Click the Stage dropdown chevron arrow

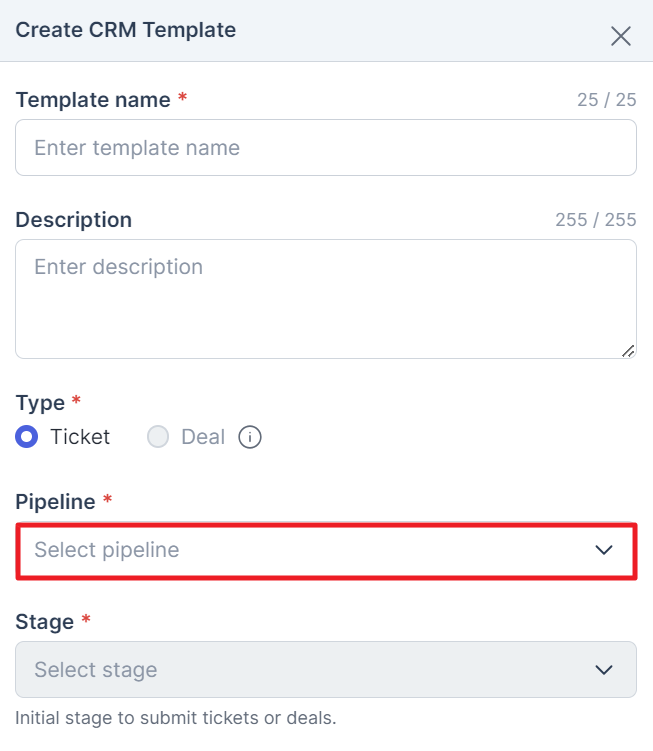604,670
